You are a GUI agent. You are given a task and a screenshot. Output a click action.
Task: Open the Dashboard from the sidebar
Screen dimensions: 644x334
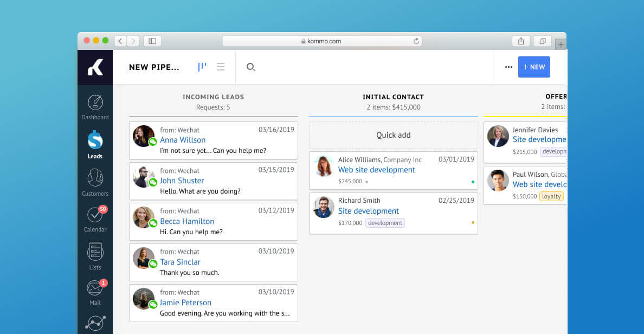click(x=95, y=107)
